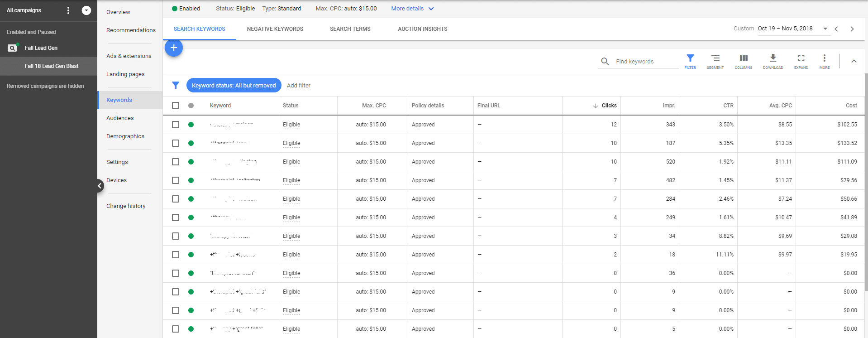Open the Auction Insights tab

click(x=422, y=29)
